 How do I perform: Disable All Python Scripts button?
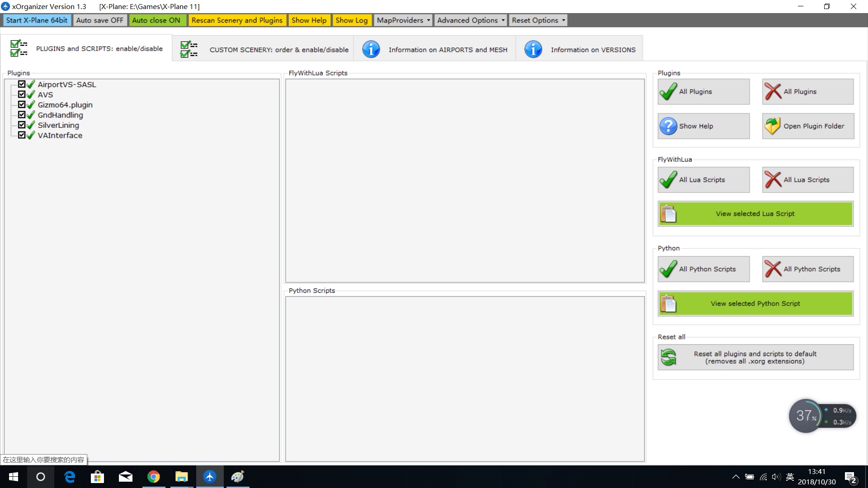pyautogui.click(x=808, y=269)
